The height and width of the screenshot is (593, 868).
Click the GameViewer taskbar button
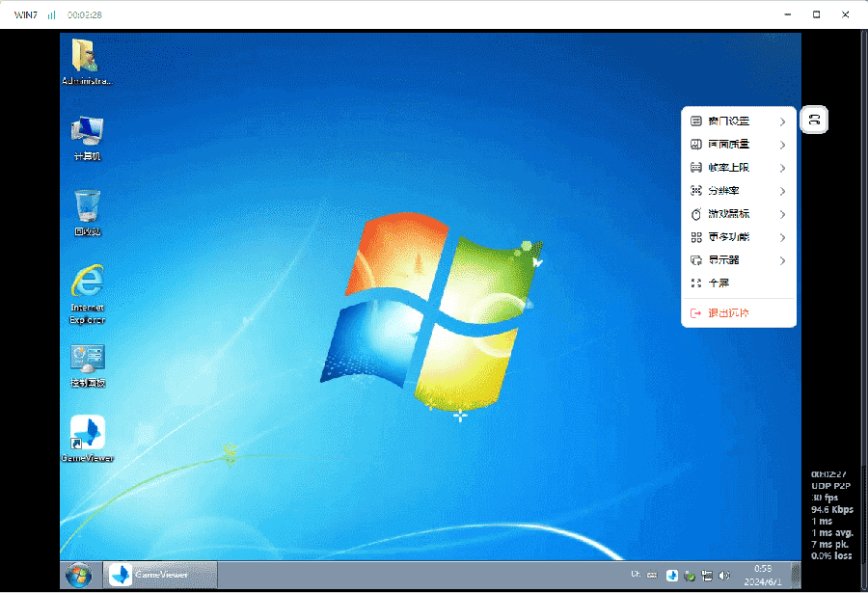click(161, 575)
